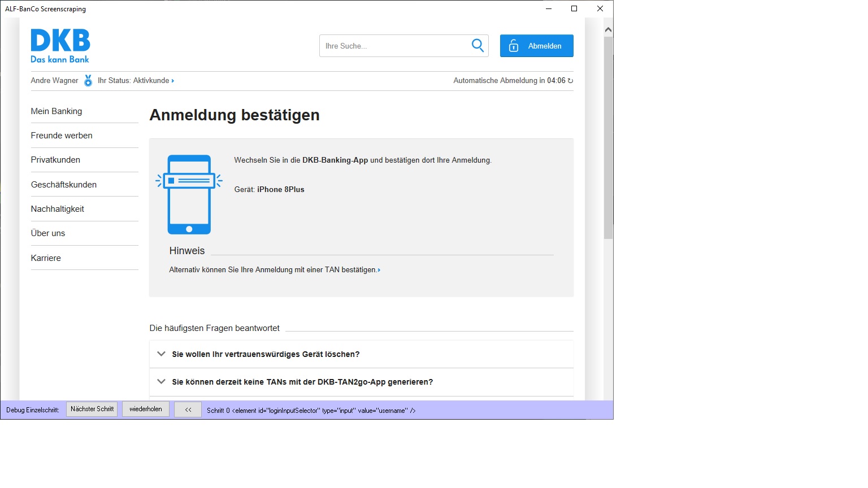Click the wiederholen debug button
The height and width of the screenshot is (488, 868).
pos(146,409)
